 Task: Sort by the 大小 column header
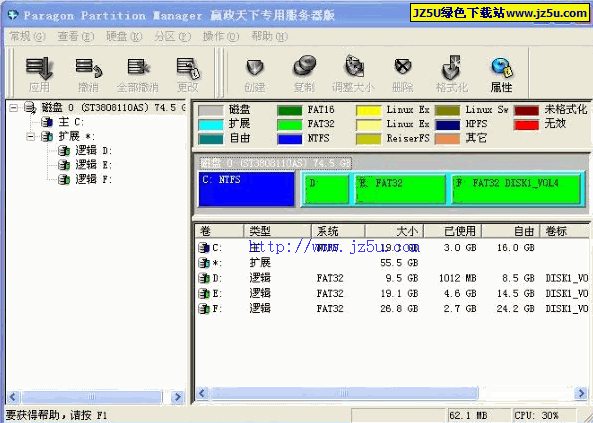click(x=394, y=231)
